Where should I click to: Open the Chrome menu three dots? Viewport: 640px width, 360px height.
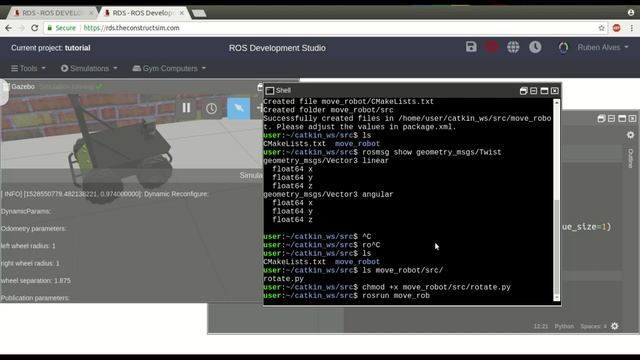point(631,28)
